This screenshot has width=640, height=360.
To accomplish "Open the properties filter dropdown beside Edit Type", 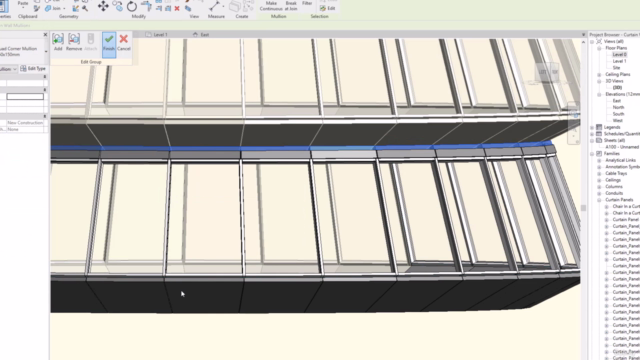I will pos(14,69).
